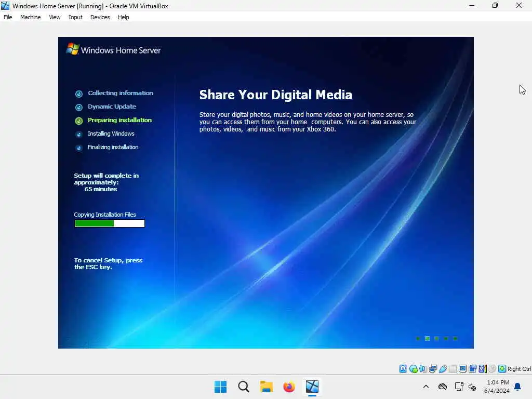The image size is (532, 399).
Task: Click the Installing Windows step bullet
Action: [x=79, y=135]
